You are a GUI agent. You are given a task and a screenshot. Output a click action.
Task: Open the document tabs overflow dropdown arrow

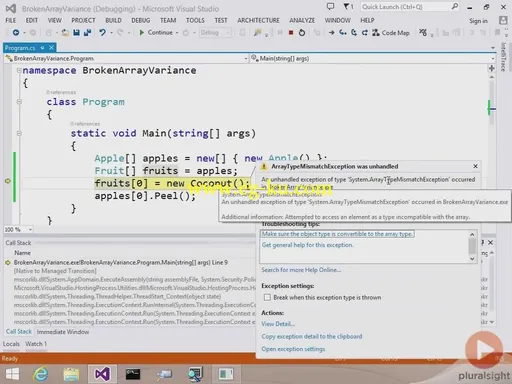493,48
